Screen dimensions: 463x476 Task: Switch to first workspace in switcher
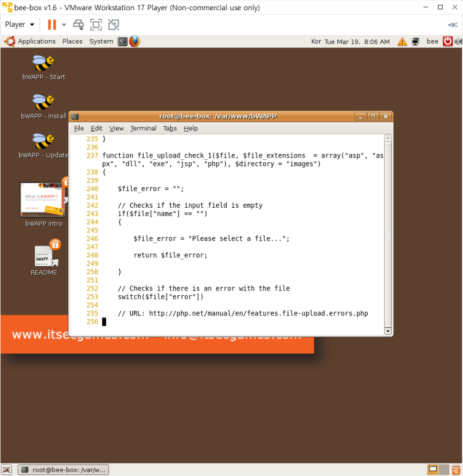[433, 469]
